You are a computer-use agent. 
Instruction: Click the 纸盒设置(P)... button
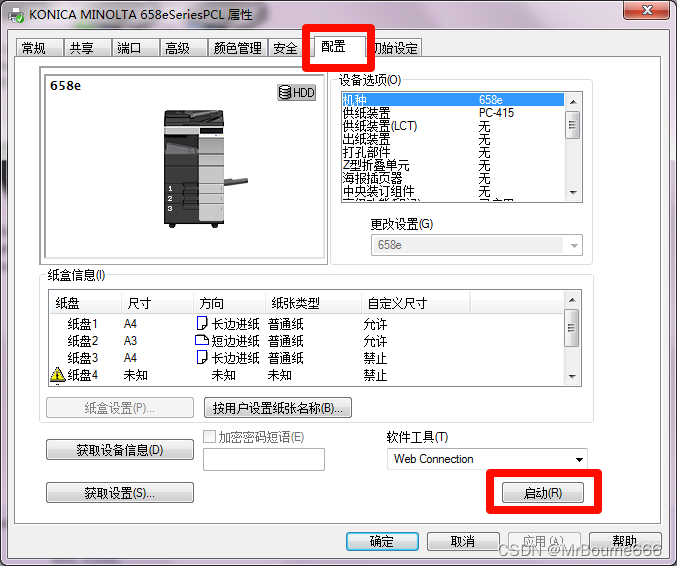tap(120, 408)
